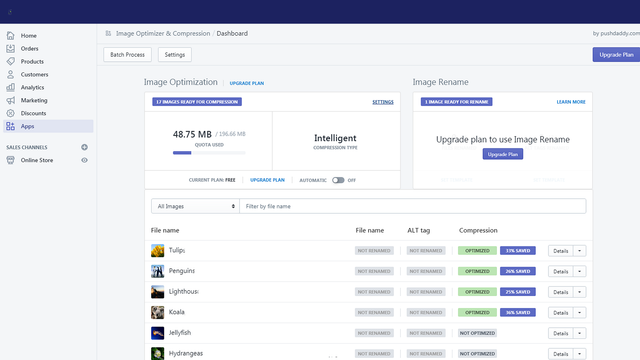Expand the dropdown arrow beside Koala Details
The width and height of the screenshot is (640, 360).
click(580, 313)
